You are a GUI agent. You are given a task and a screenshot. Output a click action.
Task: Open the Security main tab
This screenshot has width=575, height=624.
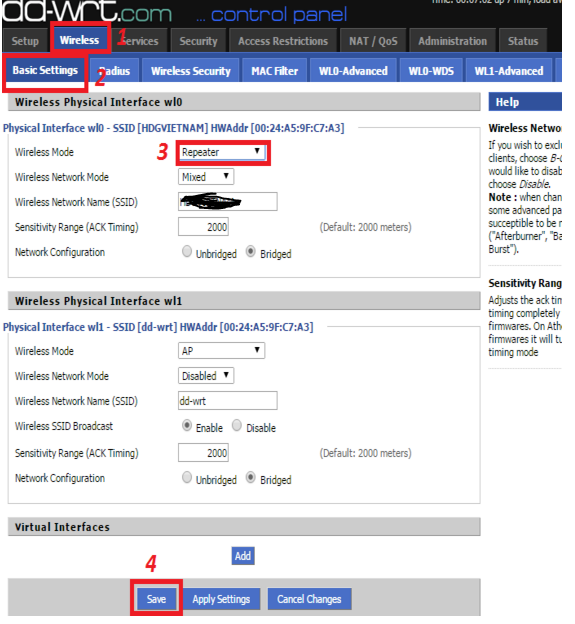[198, 41]
